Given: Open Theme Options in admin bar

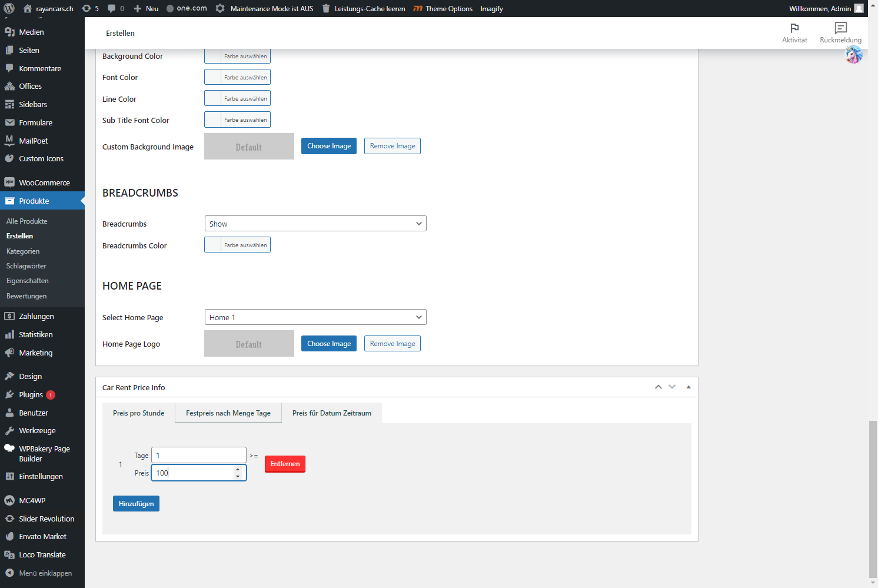Looking at the screenshot, I should click(443, 8).
